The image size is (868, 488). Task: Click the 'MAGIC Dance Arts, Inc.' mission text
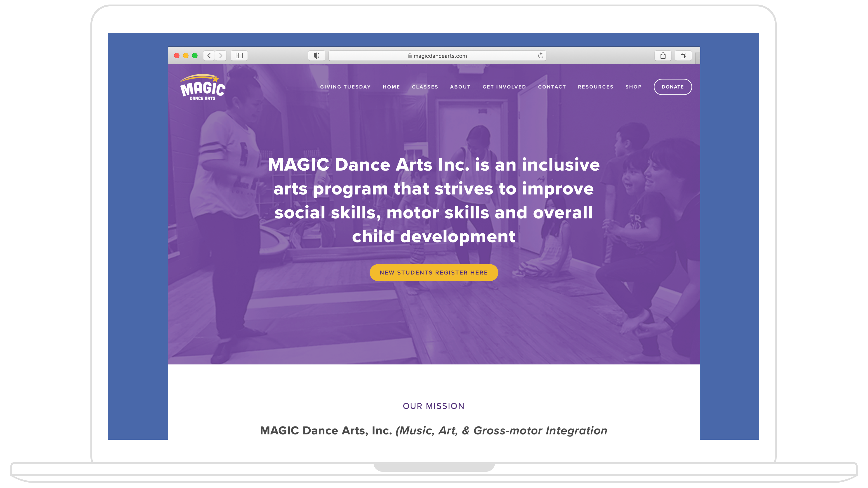point(326,431)
